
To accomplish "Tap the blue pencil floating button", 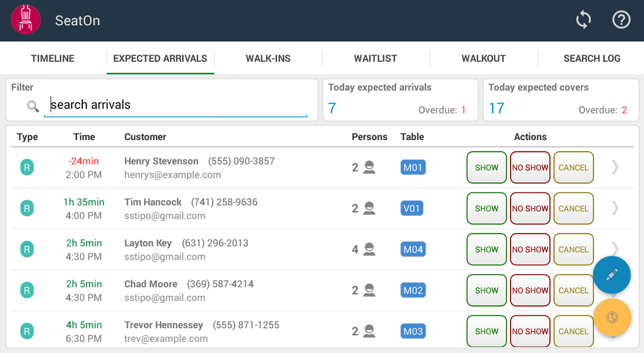I will 612,275.
